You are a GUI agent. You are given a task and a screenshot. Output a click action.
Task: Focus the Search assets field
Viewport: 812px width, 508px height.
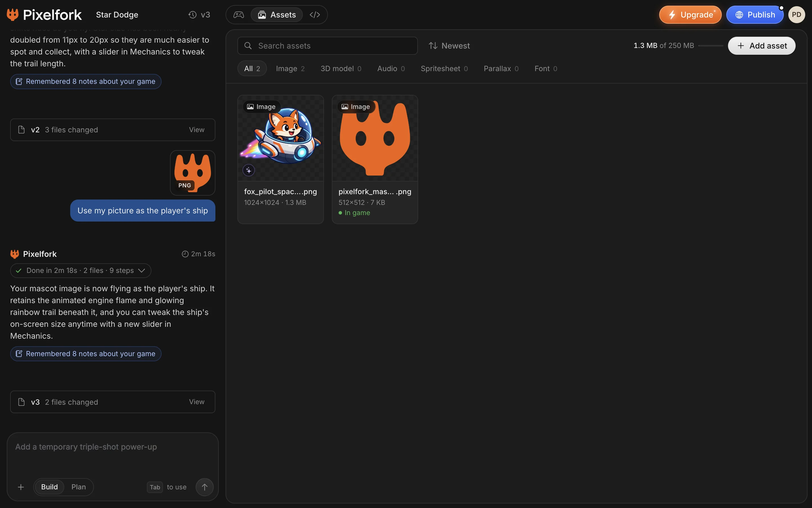pos(328,46)
